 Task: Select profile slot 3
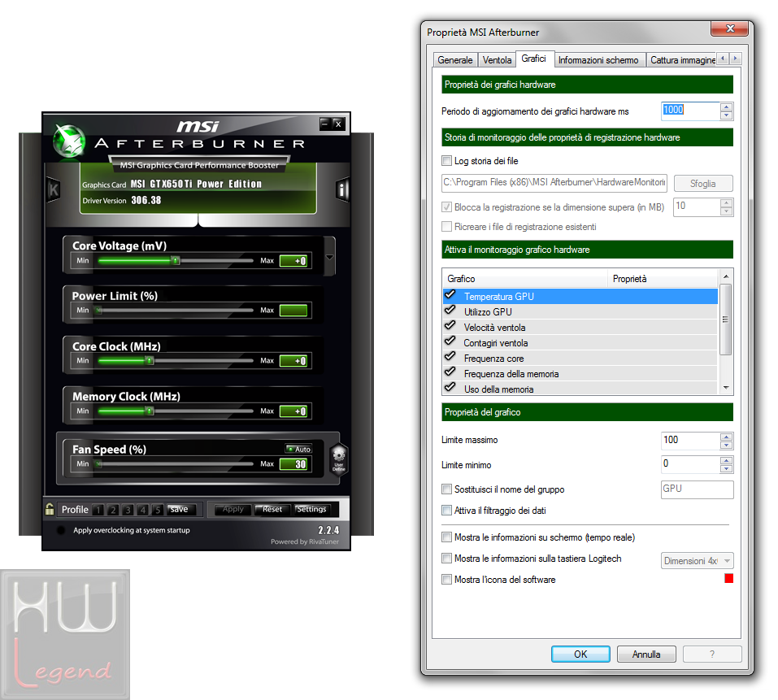(128, 510)
